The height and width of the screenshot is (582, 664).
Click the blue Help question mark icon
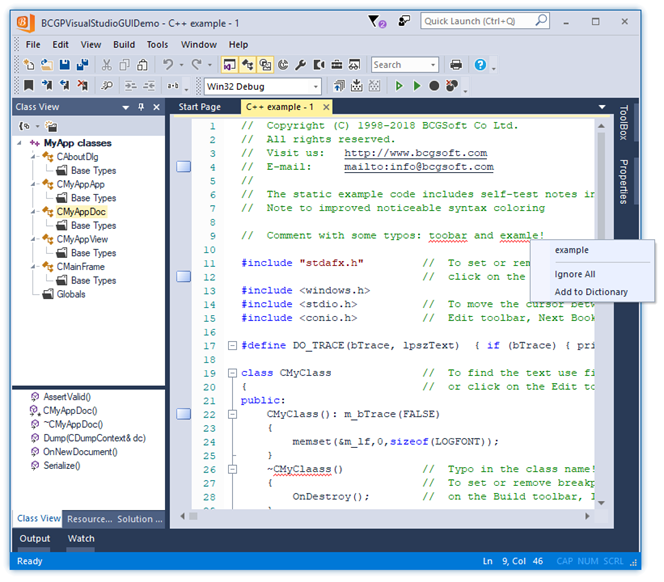coord(480,65)
